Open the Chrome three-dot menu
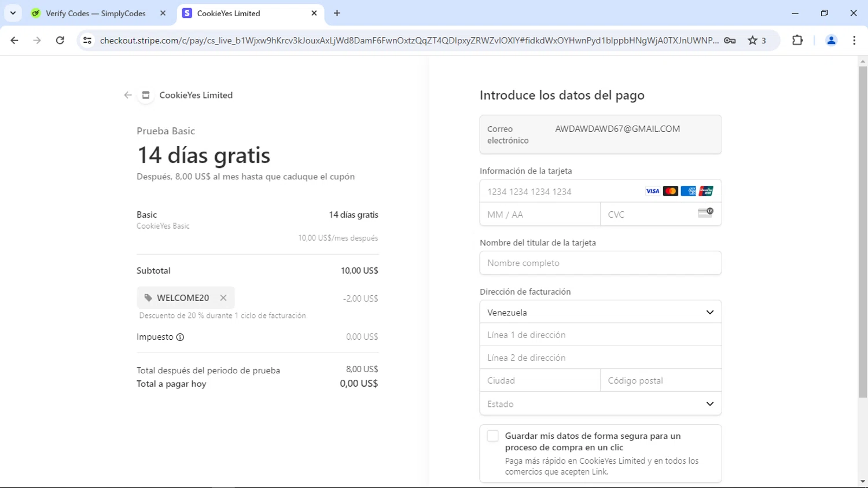This screenshot has width=868, height=488. point(854,41)
